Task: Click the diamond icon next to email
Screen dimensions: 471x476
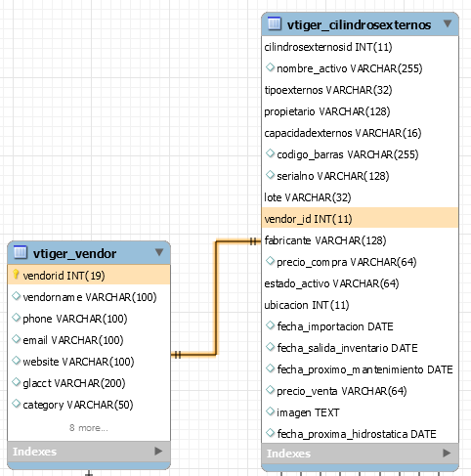Action: point(16,339)
